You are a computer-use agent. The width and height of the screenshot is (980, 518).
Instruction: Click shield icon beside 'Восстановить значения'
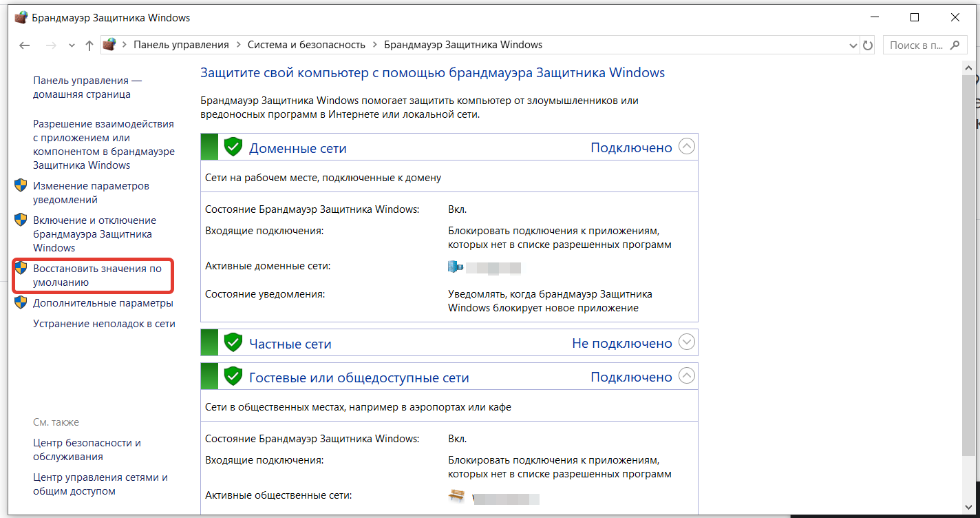(21, 268)
